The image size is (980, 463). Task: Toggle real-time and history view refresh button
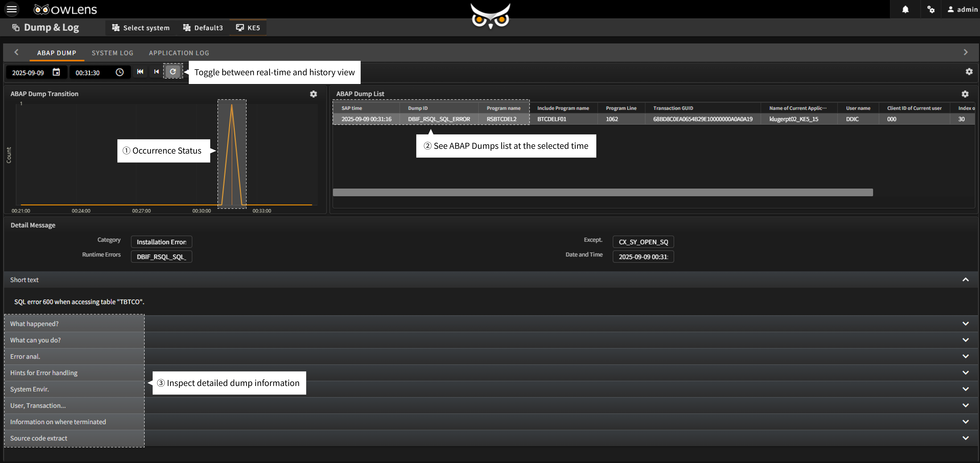coord(173,72)
